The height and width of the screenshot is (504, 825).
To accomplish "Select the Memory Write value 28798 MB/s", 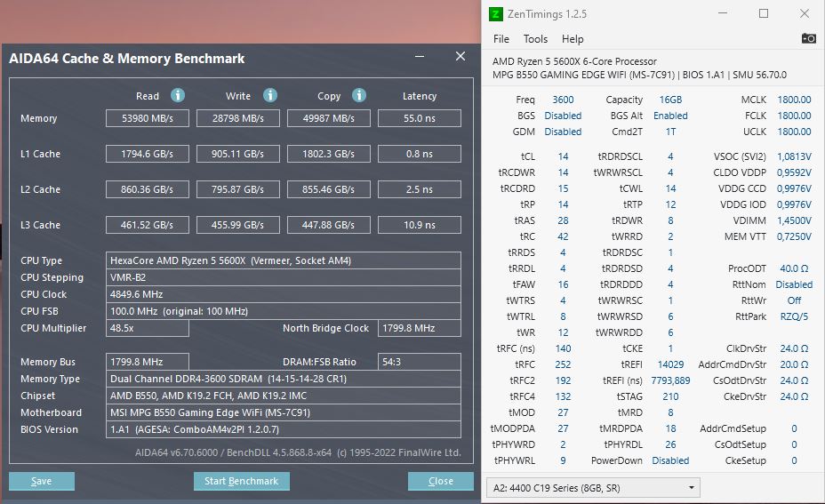I will (238, 118).
